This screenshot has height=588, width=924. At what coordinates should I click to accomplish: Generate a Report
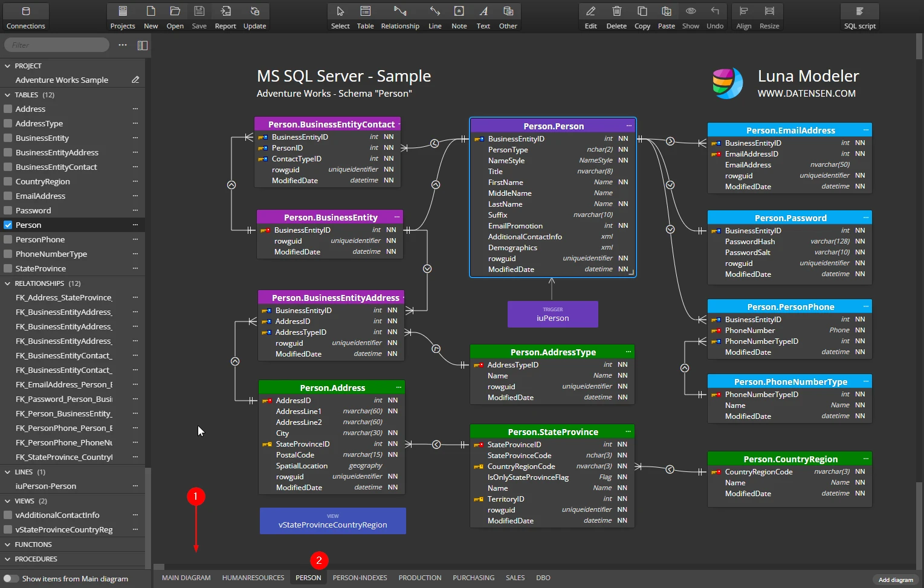click(x=225, y=17)
